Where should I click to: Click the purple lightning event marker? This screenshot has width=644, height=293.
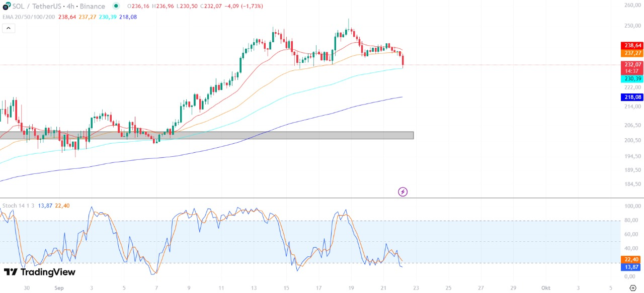coord(403,191)
